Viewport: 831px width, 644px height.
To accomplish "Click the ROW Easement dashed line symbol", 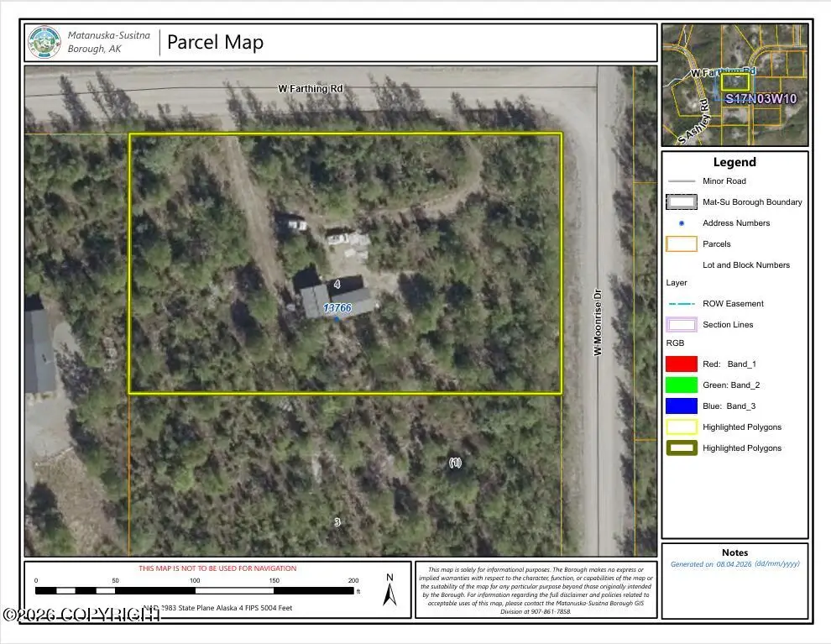I will (680, 304).
